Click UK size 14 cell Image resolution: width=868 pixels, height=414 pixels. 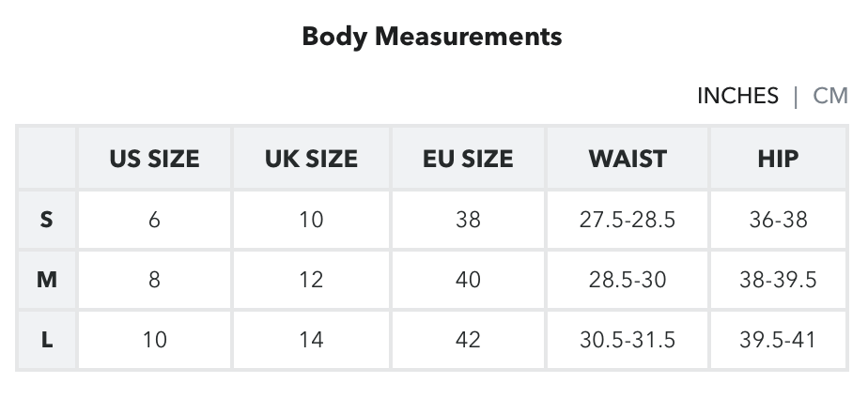[311, 340]
